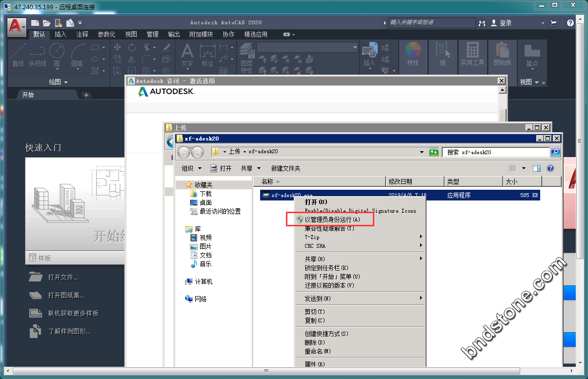Sort files by 修改日期 column header
The height and width of the screenshot is (379, 588).
point(400,181)
